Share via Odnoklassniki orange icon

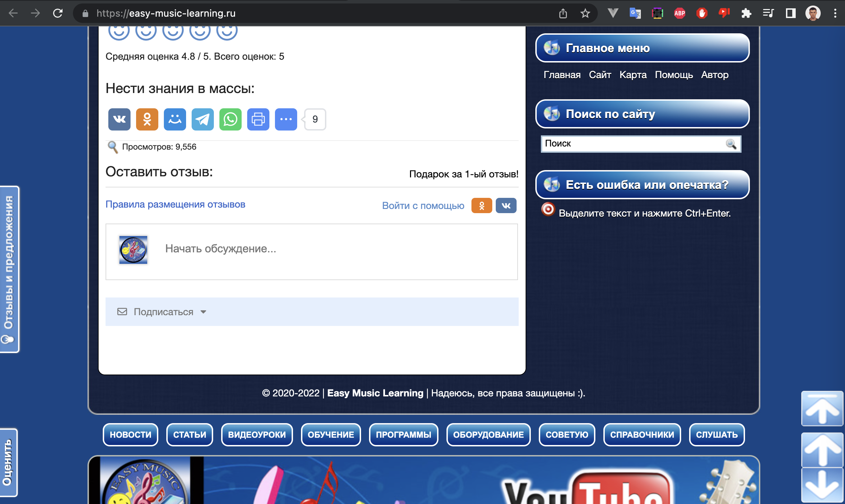coord(147,119)
